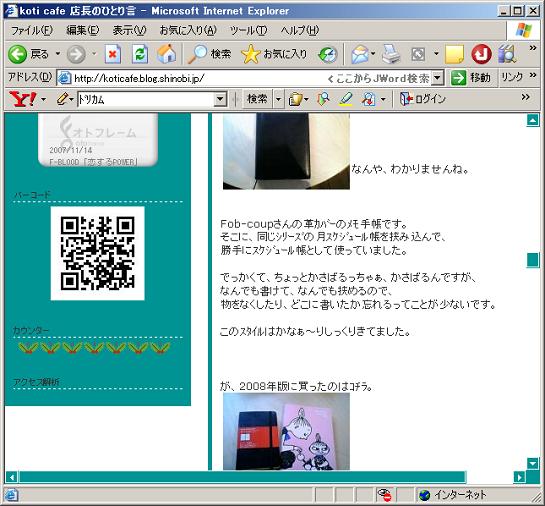
Task: Open the お気に入り(A) menu
Action: tap(188, 31)
